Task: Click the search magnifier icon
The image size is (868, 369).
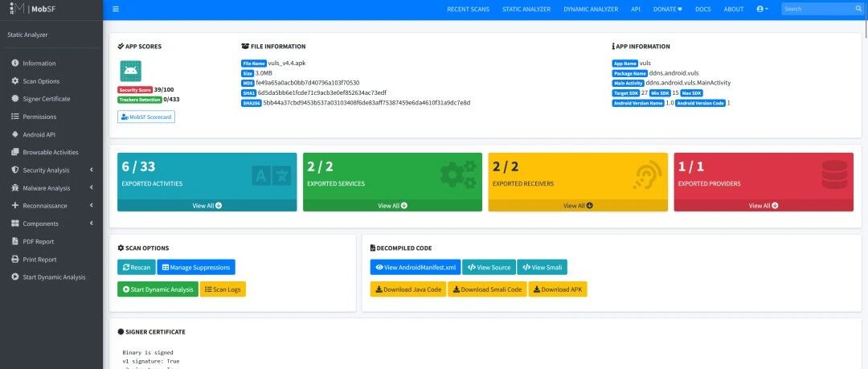Action: click(858, 9)
